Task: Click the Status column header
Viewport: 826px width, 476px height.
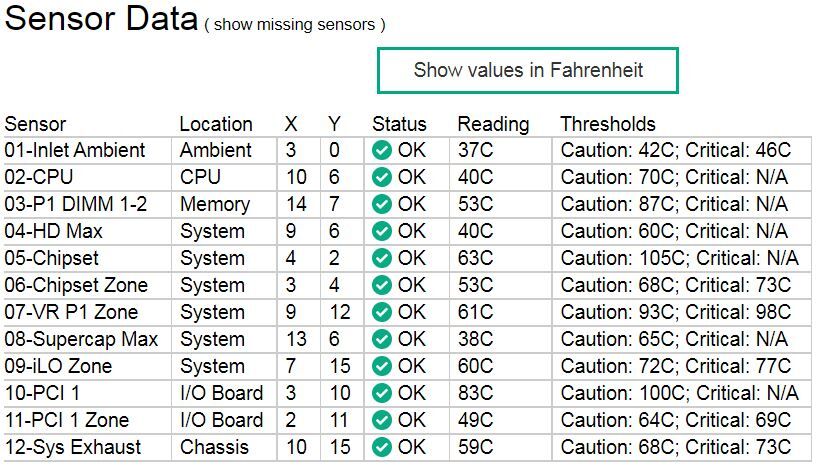Action: (x=399, y=124)
